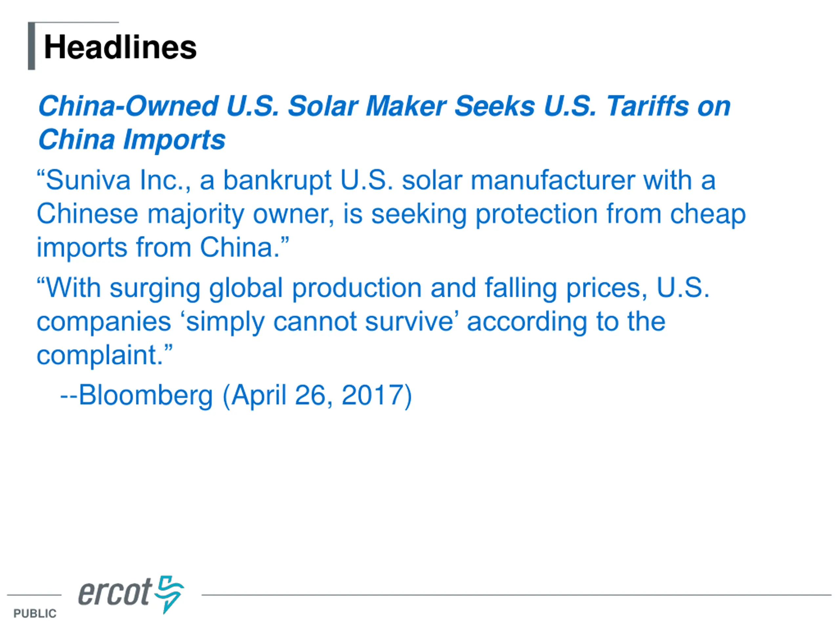This screenshot has height=630, width=840.
Task: Click the Bloomberg source attribution
Action: [145, 395]
